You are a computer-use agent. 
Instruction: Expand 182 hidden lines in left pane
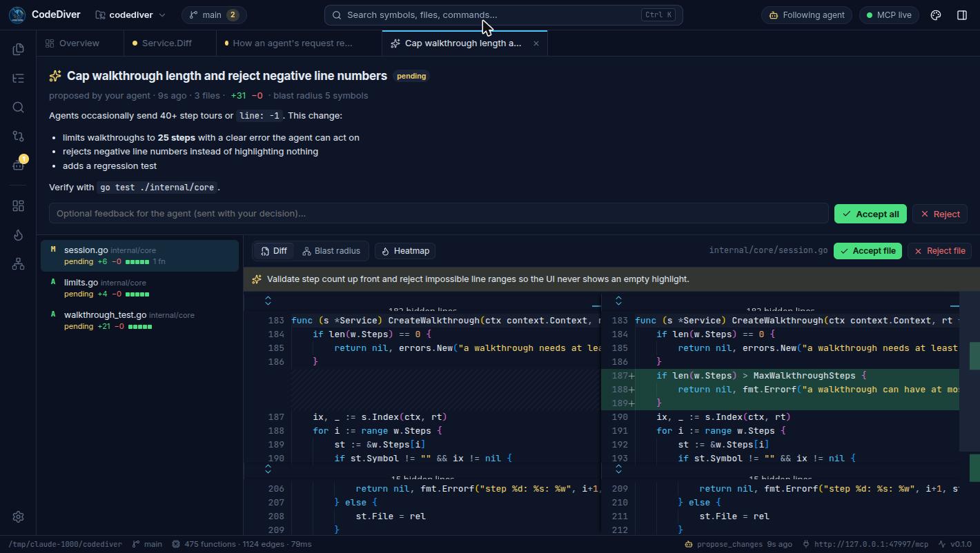[x=268, y=301]
